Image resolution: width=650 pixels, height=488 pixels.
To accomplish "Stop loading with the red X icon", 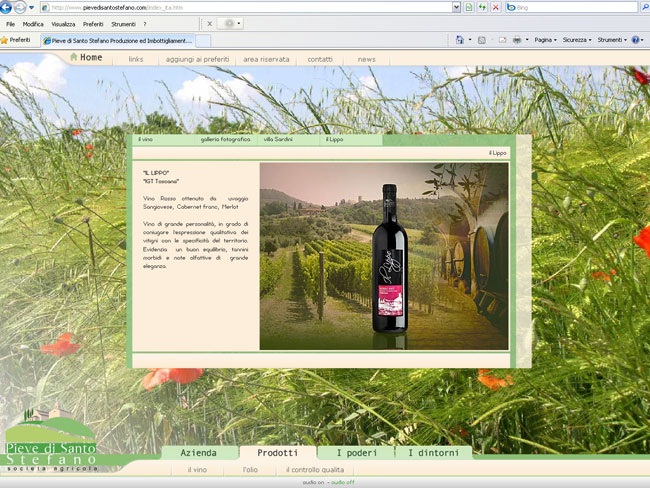I will click(x=495, y=7).
